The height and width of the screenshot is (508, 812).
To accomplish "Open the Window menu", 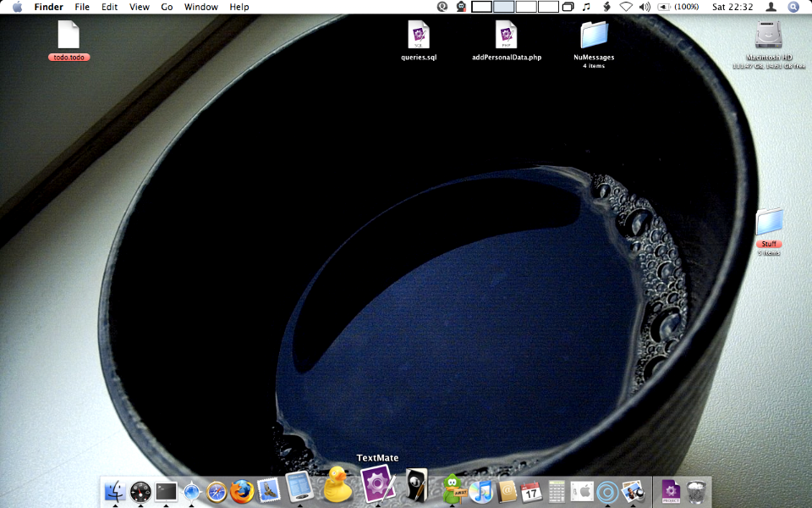I will (x=201, y=7).
